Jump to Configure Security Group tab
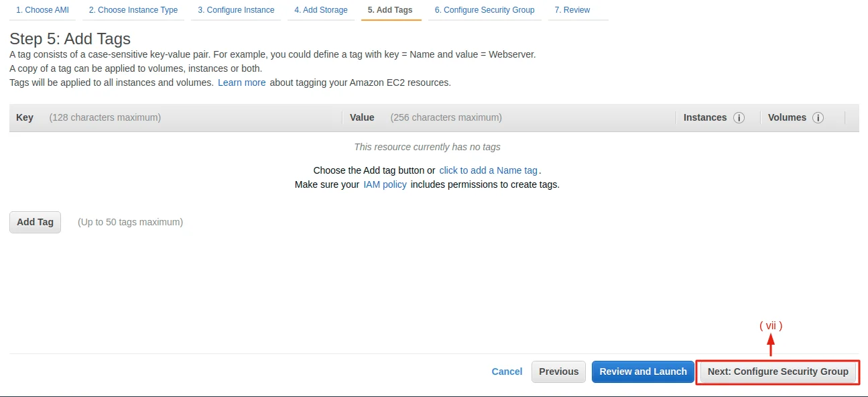 tap(485, 10)
